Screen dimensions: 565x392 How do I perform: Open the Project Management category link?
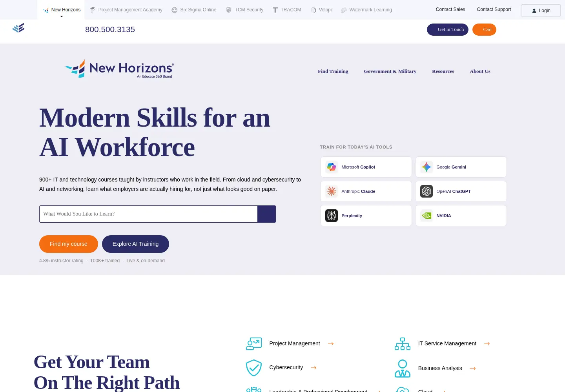pos(295,343)
